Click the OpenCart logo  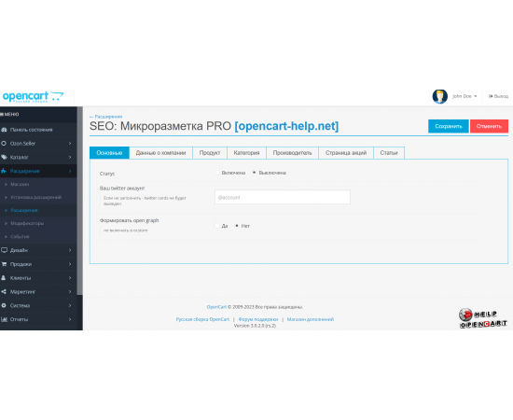click(33, 96)
